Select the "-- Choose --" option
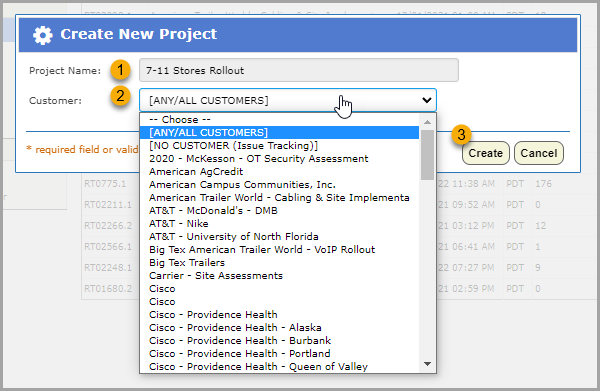 coord(279,120)
